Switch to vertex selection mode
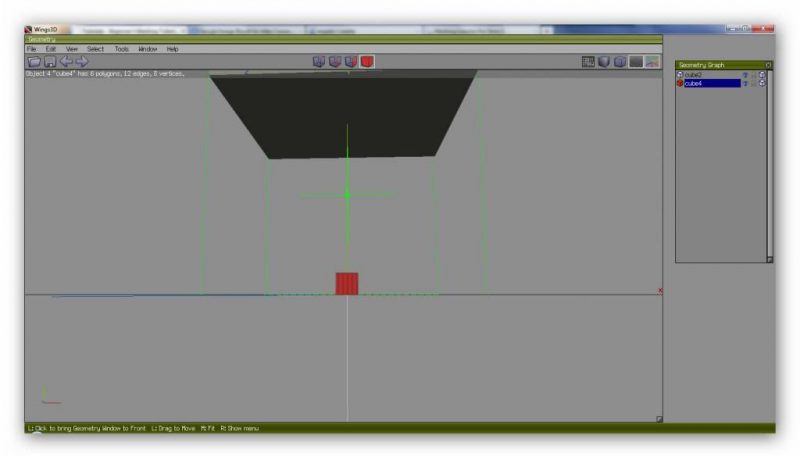This screenshot has height=457, width=800. pos(319,62)
